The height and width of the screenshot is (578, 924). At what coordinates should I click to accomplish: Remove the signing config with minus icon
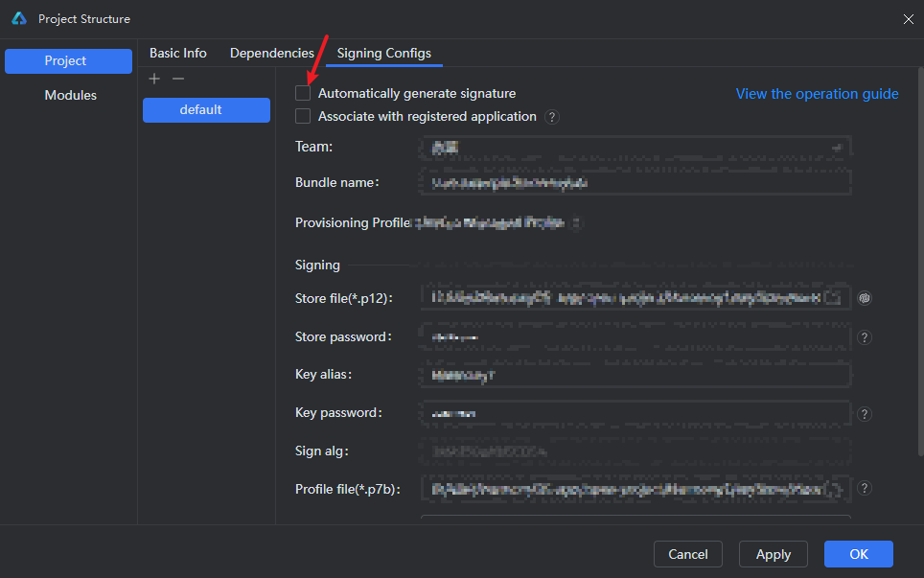point(177,79)
